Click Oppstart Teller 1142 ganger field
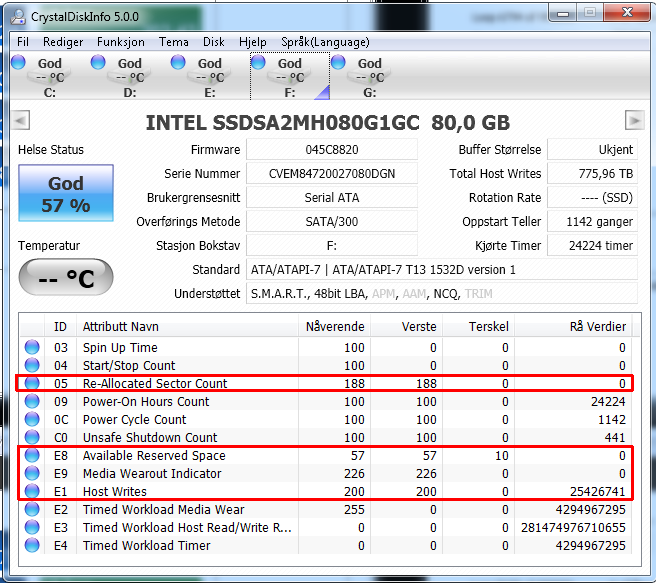Viewport: 656px width, 583px height. (592, 221)
